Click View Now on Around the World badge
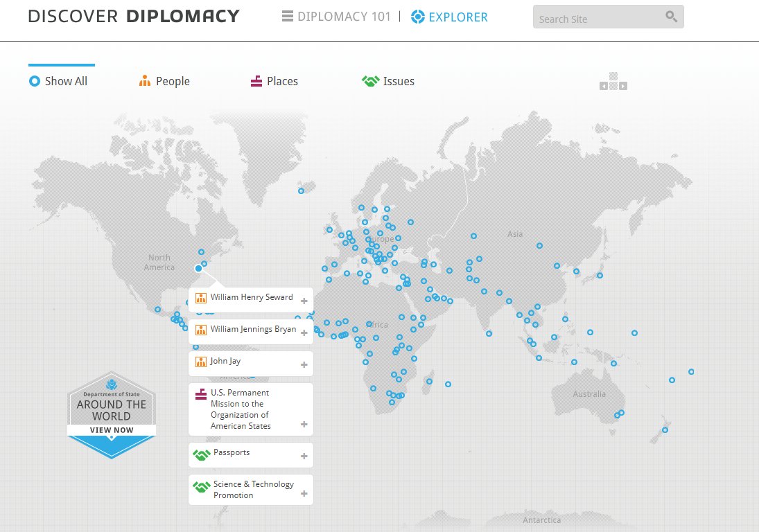The width and height of the screenshot is (759, 532). tap(112, 430)
